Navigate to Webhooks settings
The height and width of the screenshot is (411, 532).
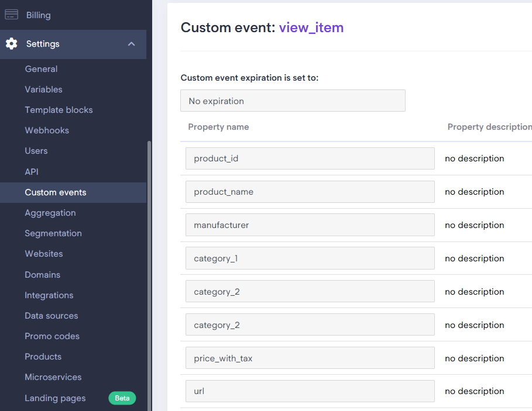(47, 130)
